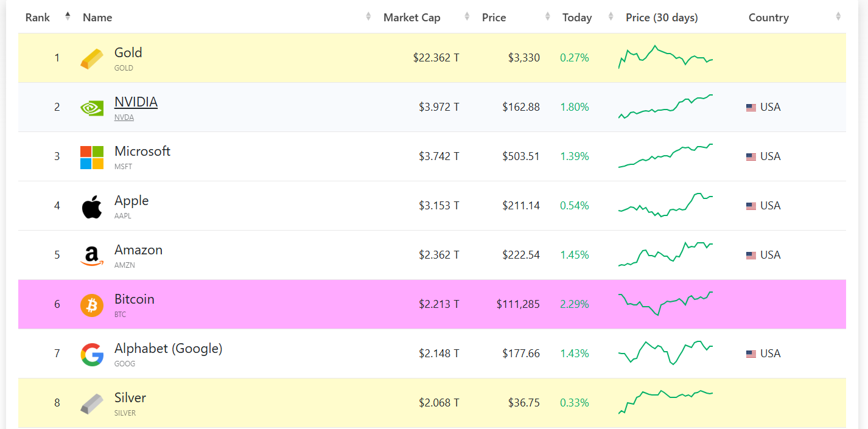
Task: Click Amazon price $222.54
Action: [x=521, y=255]
